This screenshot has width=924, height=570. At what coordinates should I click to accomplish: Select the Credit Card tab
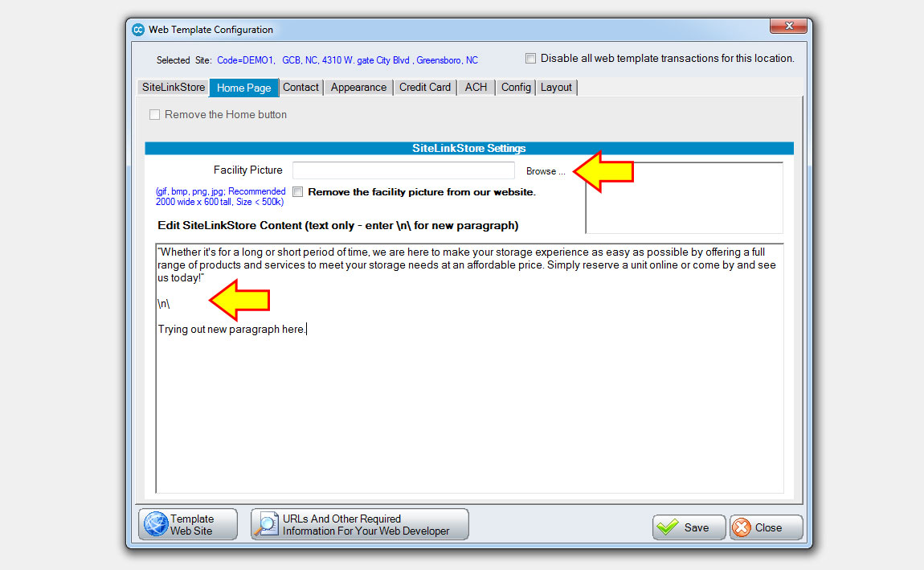tap(424, 87)
